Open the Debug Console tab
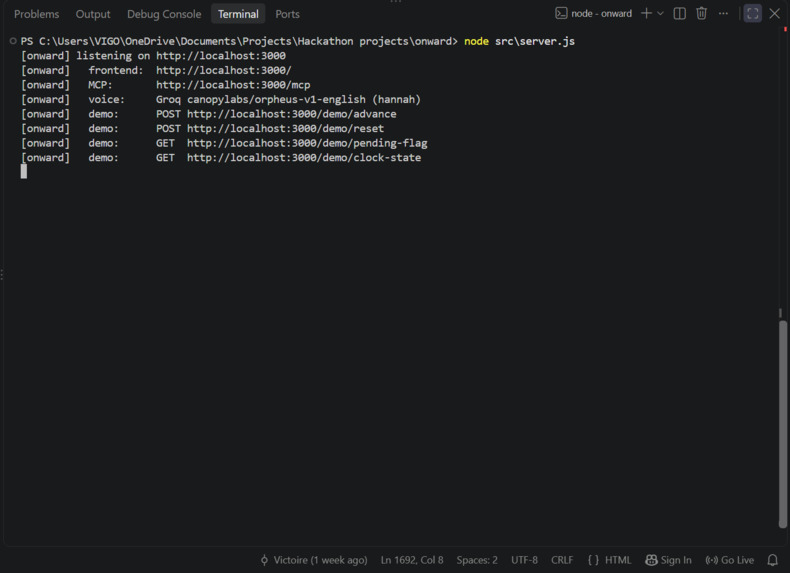790x573 pixels. [x=164, y=14]
